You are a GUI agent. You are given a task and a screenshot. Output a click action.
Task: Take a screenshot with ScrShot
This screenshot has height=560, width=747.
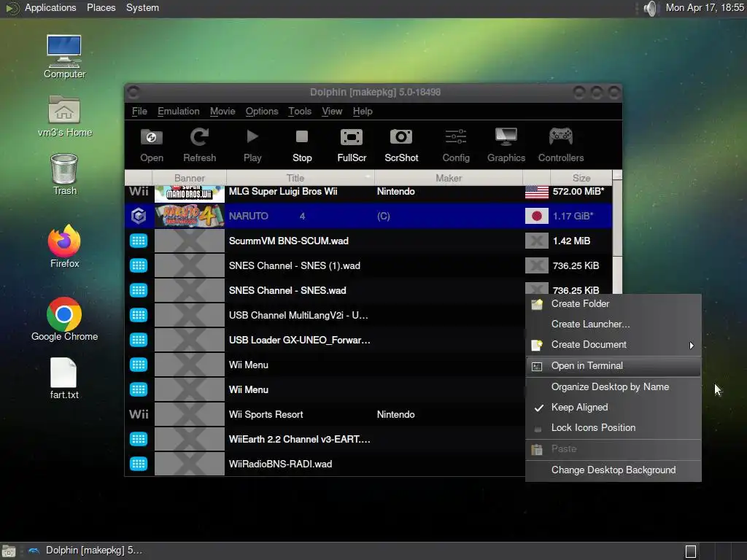tap(401, 145)
